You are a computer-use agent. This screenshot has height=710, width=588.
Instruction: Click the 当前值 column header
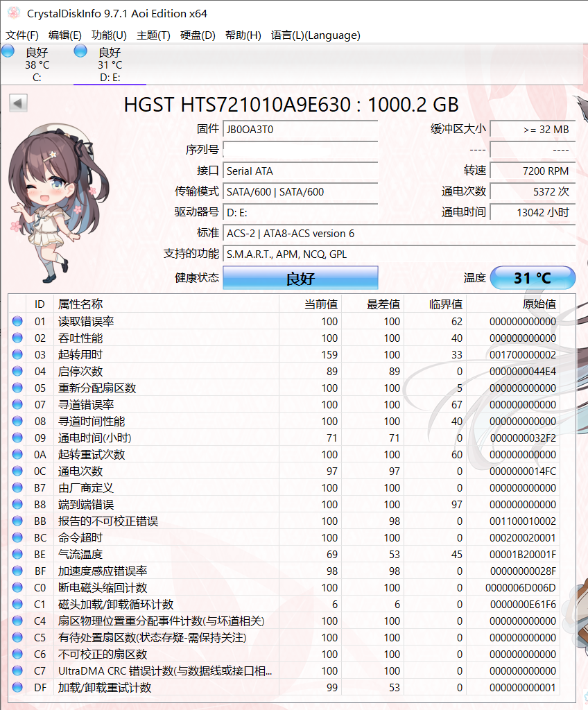click(x=310, y=304)
